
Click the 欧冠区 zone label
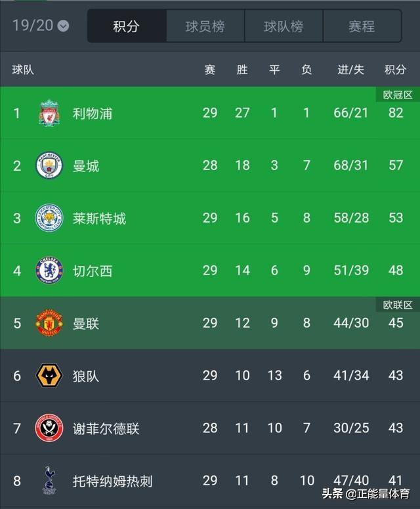[x=398, y=95]
